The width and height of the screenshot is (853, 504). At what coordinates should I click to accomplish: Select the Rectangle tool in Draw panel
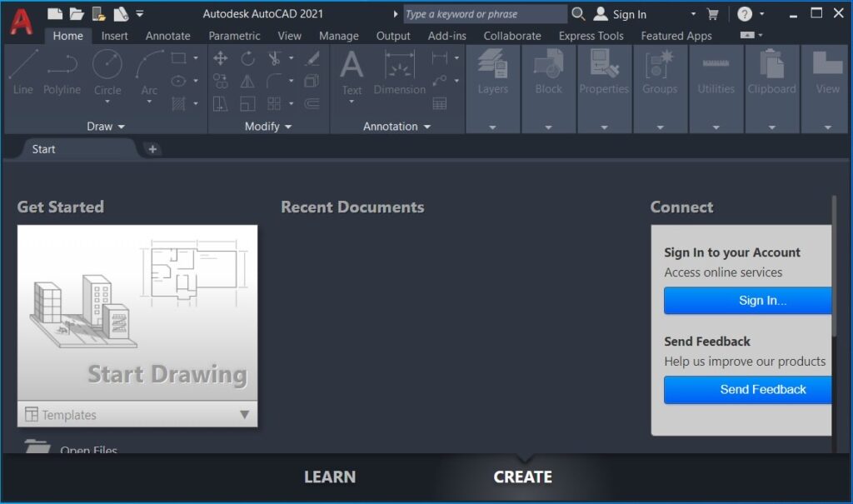(178, 57)
